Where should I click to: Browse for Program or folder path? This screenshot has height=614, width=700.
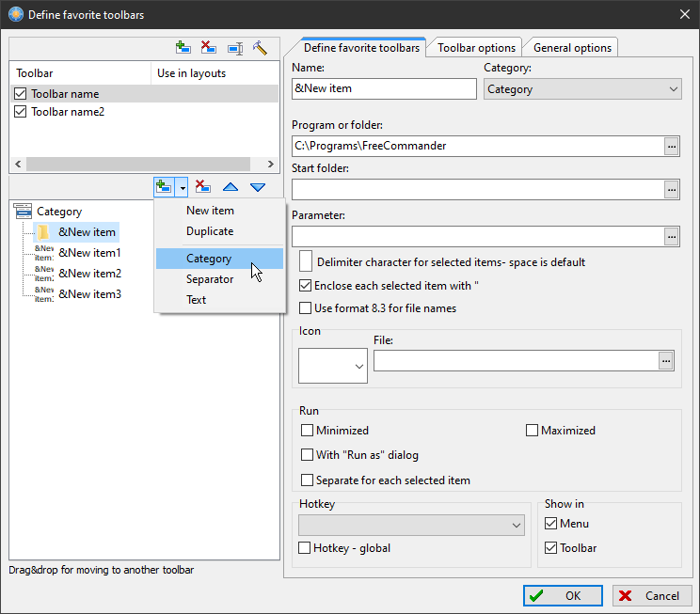click(671, 146)
